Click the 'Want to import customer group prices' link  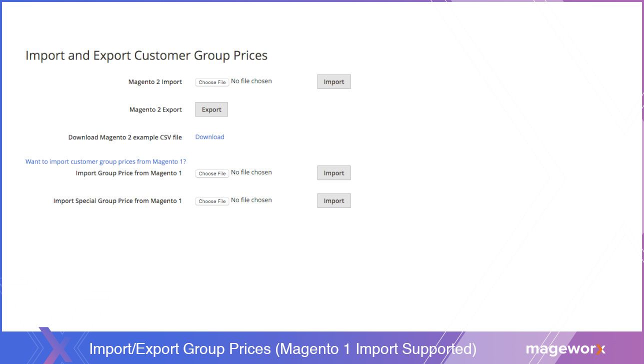coord(105,161)
